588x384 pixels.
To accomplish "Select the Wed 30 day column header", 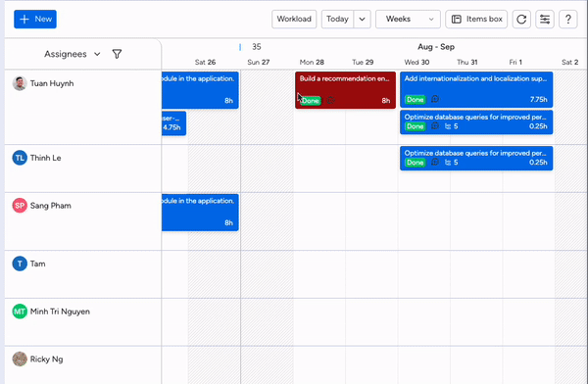I will point(416,63).
